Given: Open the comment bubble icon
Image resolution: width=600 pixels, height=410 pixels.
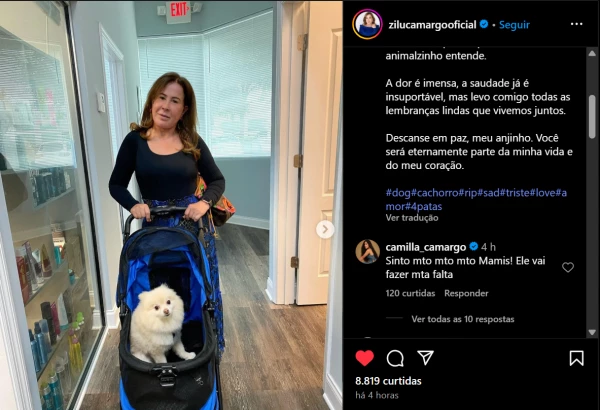Looking at the screenshot, I should click(395, 358).
